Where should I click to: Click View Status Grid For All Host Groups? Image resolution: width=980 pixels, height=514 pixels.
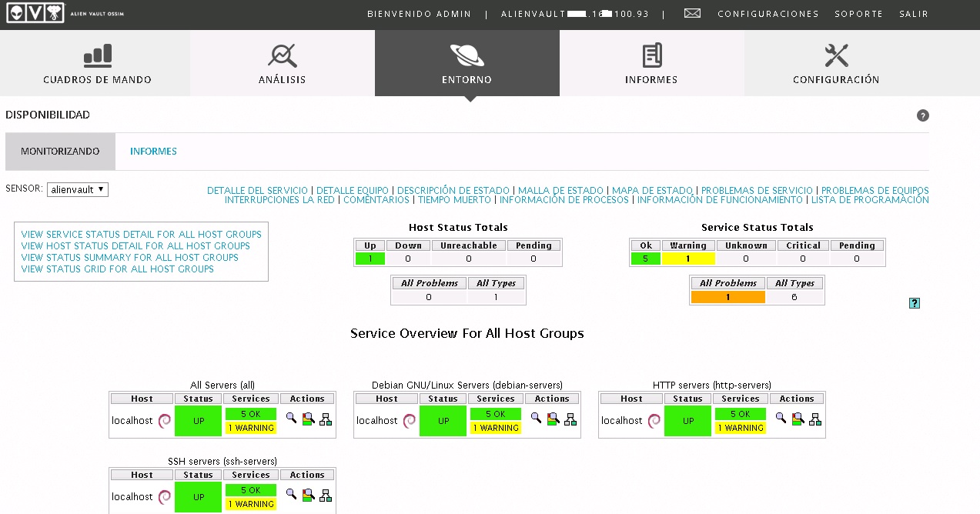117,269
